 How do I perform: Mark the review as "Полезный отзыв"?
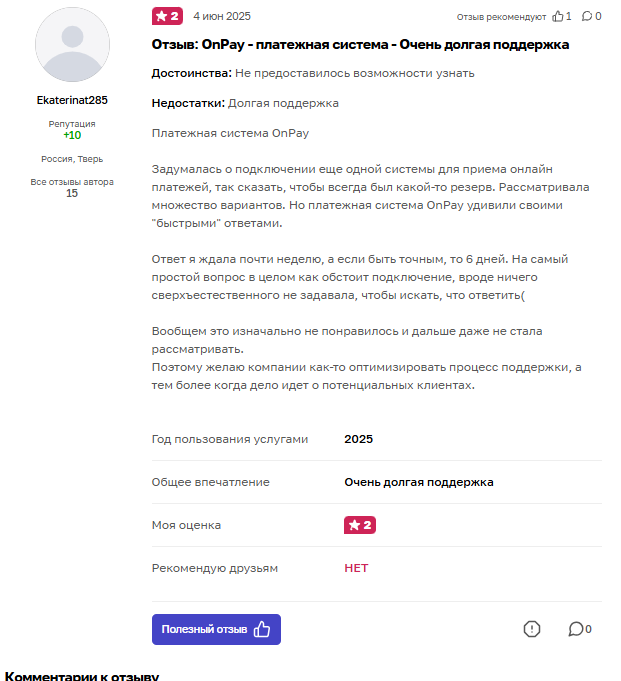tap(216, 629)
